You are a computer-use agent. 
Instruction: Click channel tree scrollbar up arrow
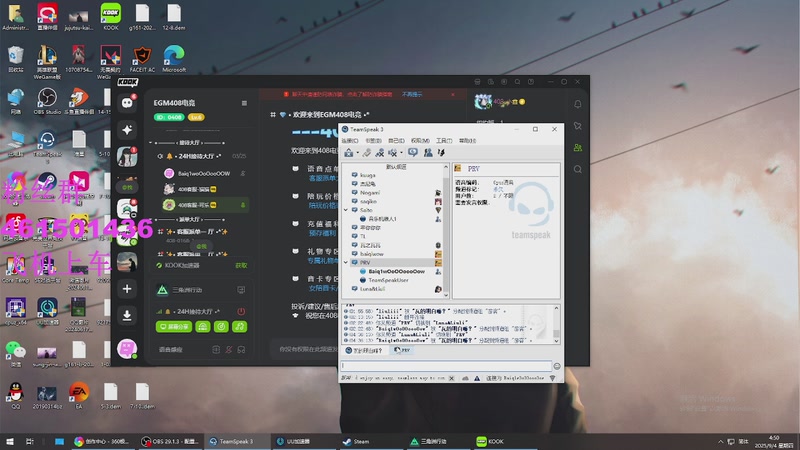point(446,167)
